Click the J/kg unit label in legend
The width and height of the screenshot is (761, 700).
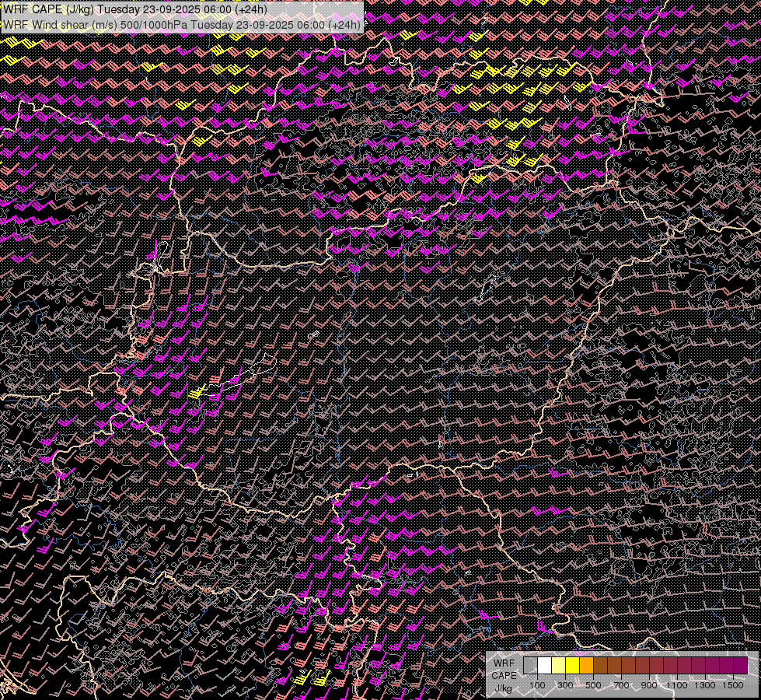click(x=504, y=688)
